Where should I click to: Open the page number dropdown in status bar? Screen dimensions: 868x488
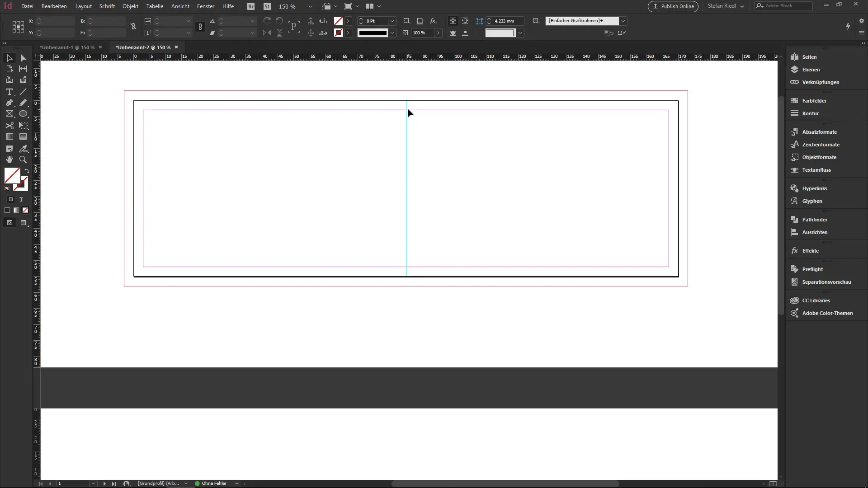tap(93, 483)
